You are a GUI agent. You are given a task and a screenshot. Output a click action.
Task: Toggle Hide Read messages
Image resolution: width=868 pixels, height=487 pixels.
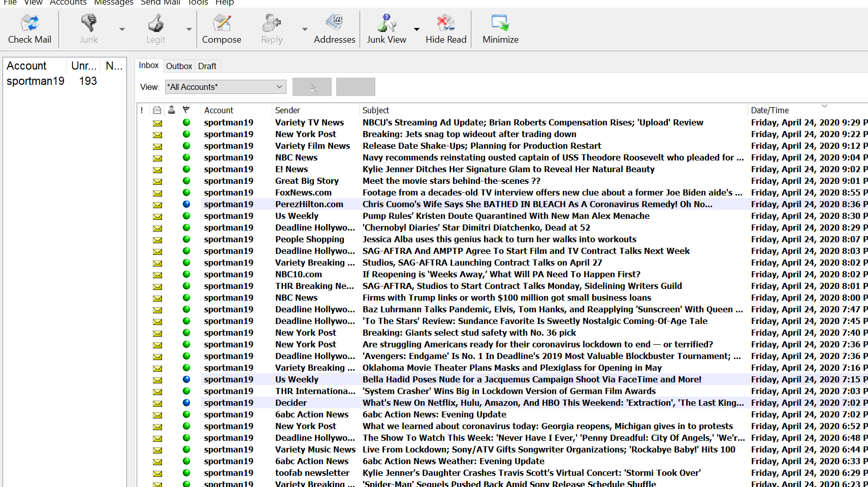tap(445, 29)
